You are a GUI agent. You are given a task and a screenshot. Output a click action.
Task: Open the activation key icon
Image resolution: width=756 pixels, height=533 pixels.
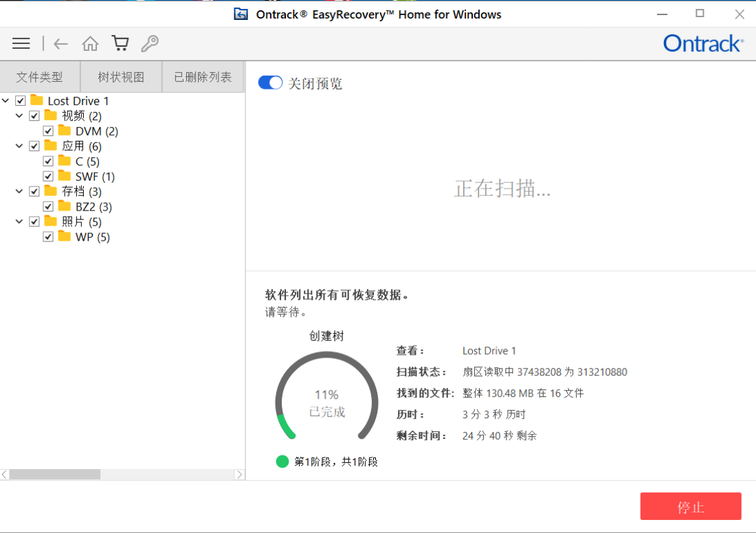tap(150, 43)
